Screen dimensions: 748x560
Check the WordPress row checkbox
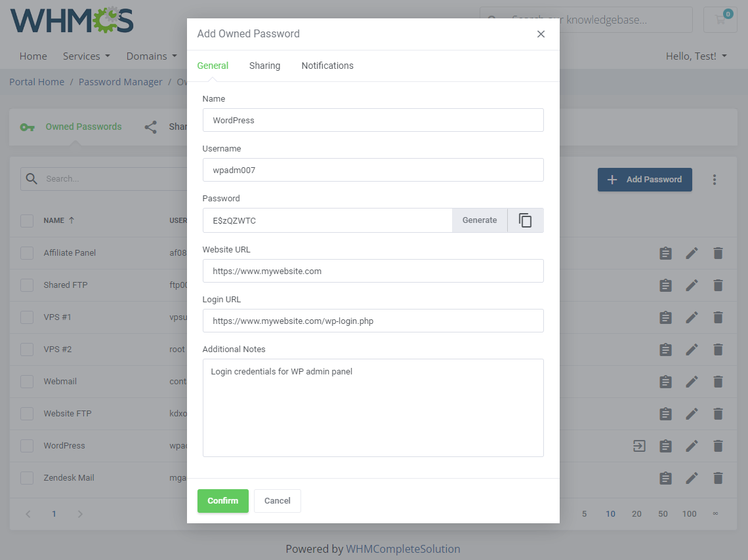point(27,446)
